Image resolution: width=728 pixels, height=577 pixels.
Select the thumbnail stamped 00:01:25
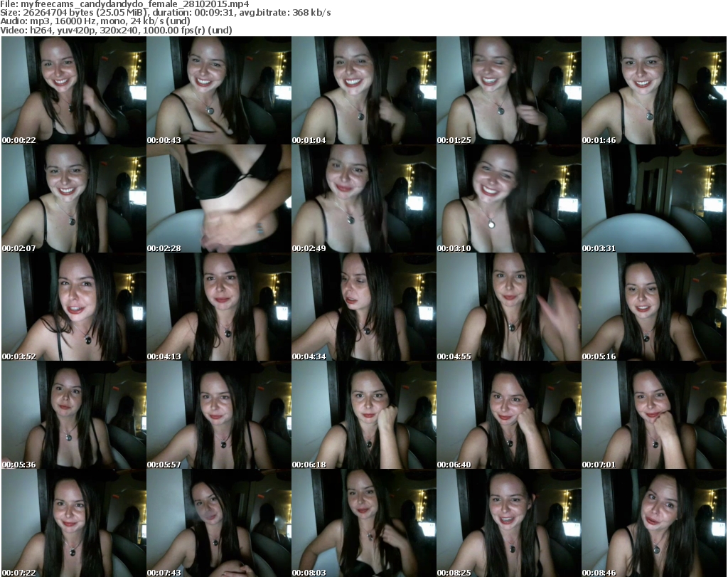509,90
